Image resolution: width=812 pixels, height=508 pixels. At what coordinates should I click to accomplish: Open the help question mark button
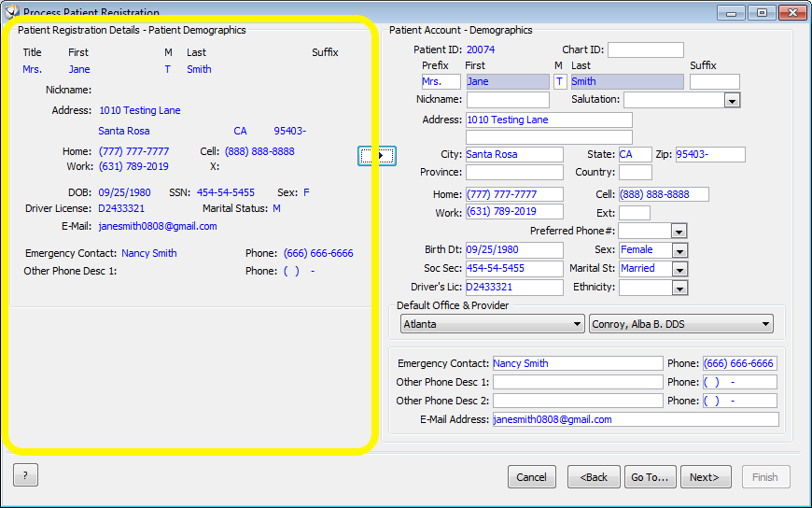[x=25, y=474]
